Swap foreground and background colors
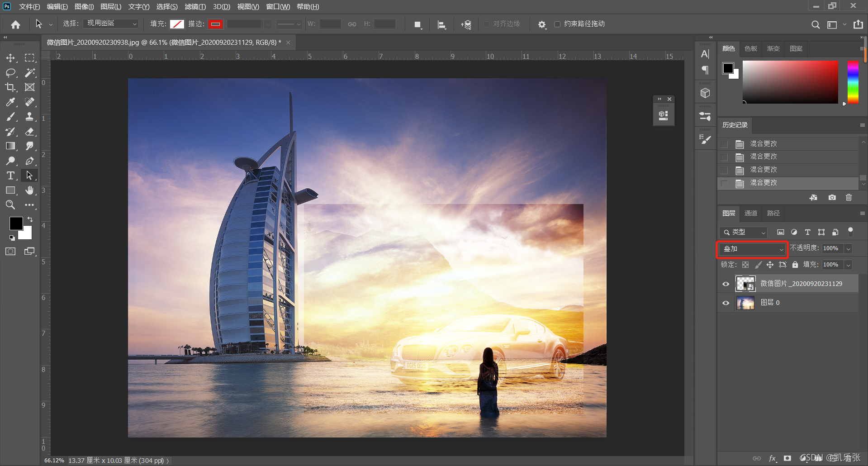This screenshot has width=868, height=466. [x=30, y=219]
